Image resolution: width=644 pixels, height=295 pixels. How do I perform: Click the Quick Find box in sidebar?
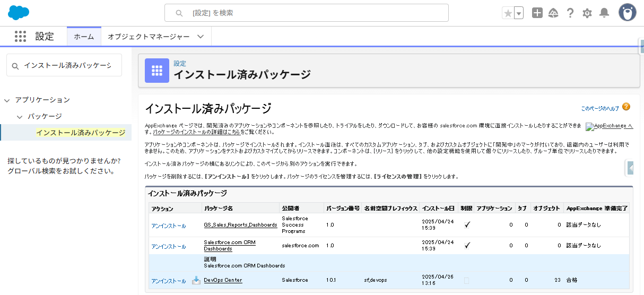point(64,65)
